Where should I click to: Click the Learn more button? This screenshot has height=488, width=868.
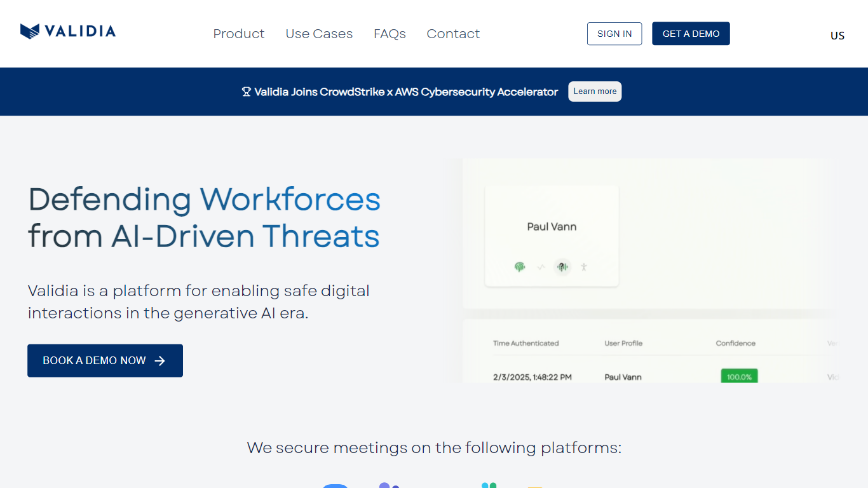pos(595,91)
